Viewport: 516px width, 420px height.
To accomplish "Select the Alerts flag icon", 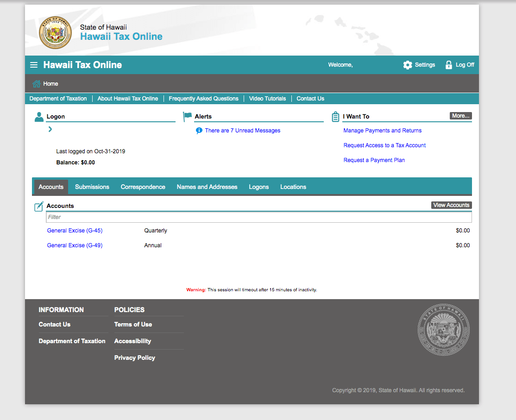I will coord(187,116).
